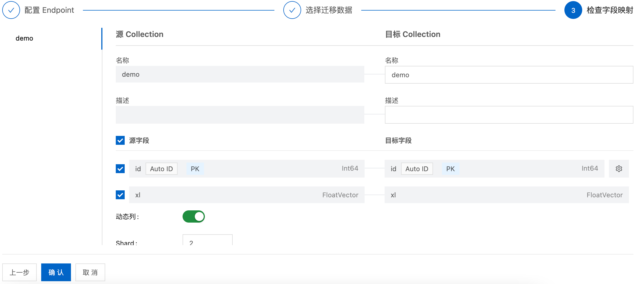This screenshot has height=284, width=644.
Task: Turn off the 动态列 switch
Action: point(193,216)
